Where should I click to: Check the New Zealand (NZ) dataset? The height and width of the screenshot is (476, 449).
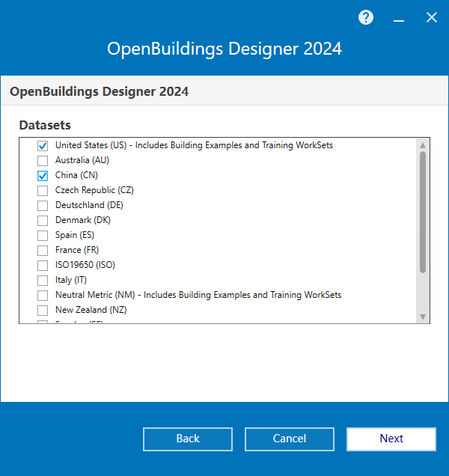pyautogui.click(x=43, y=311)
